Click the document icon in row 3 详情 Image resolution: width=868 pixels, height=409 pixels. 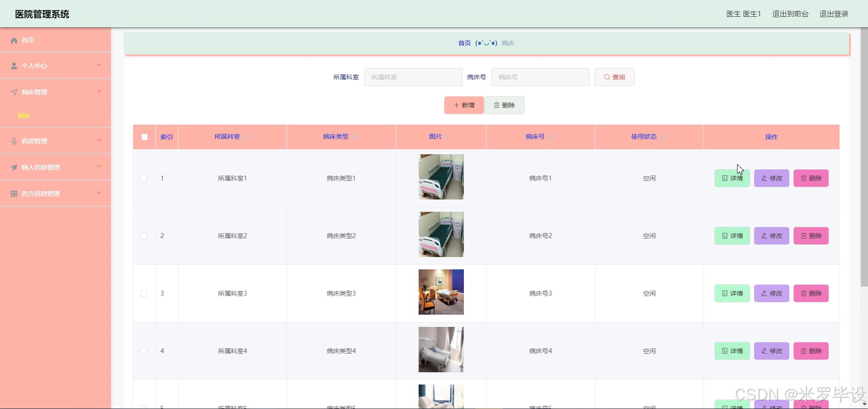(x=725, y=293)
